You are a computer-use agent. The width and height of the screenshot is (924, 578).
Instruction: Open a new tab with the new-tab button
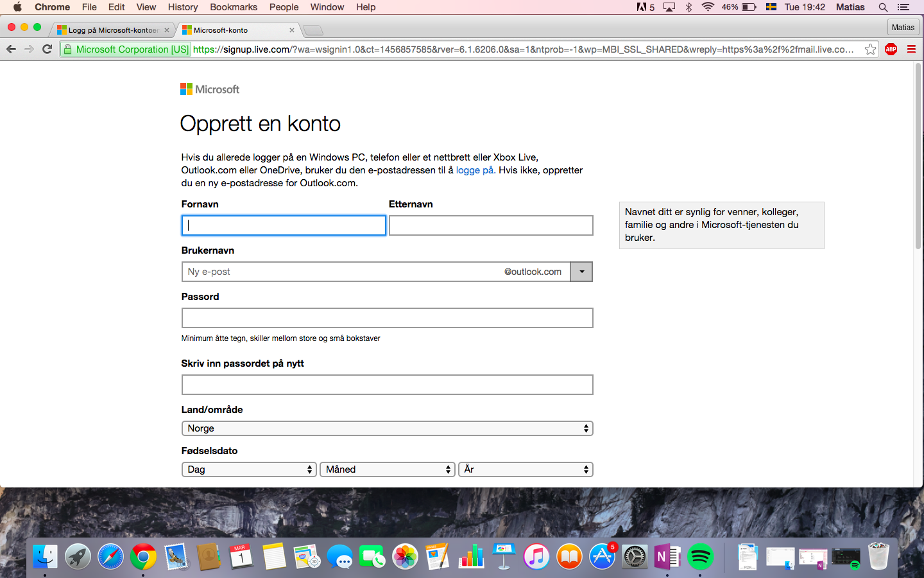click(x=313, y=30)
